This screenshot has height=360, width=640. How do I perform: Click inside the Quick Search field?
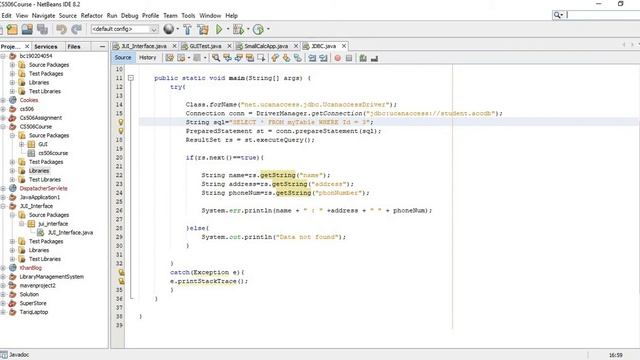click(x=603, y=15)
